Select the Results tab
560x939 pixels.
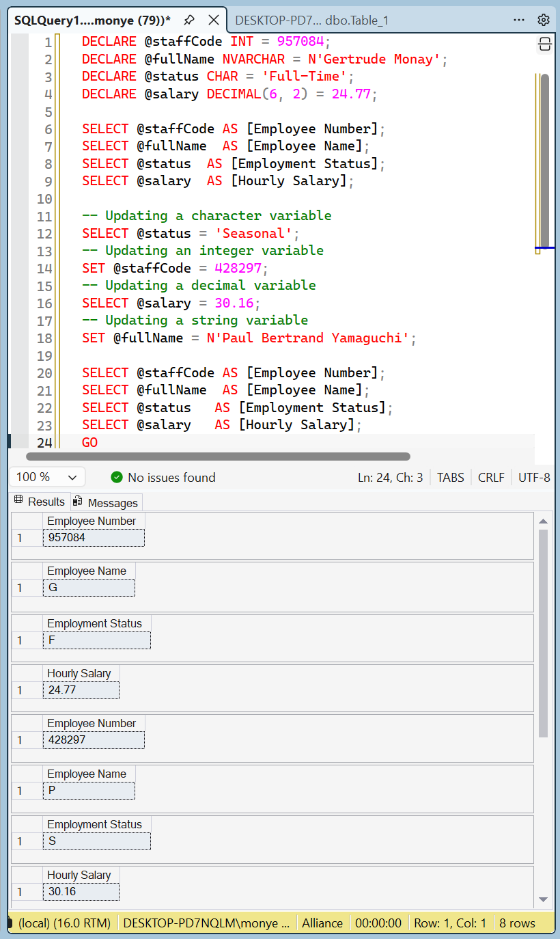40,501
